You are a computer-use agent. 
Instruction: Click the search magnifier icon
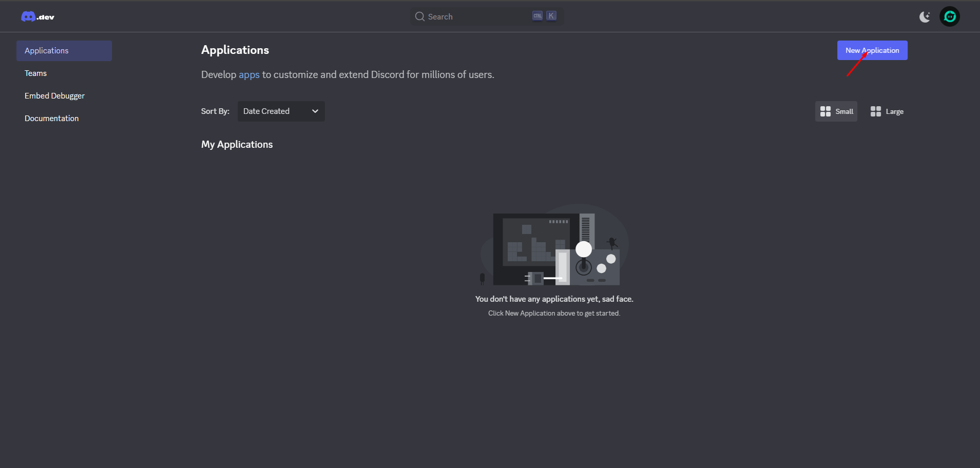coord(420,16)
